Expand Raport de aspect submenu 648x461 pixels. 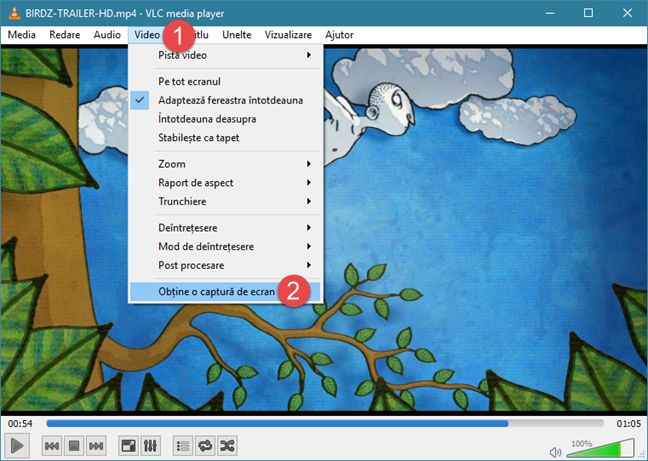coord(226,183)
